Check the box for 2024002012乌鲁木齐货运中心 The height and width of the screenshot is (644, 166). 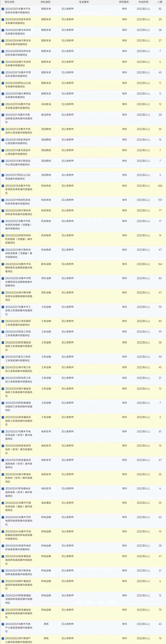coord(3,129)
